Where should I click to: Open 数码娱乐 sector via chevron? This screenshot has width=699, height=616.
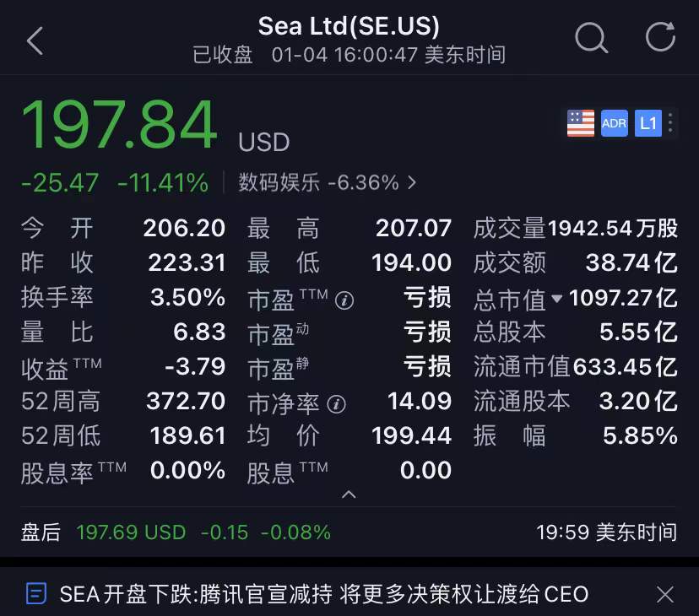point(412,182)
